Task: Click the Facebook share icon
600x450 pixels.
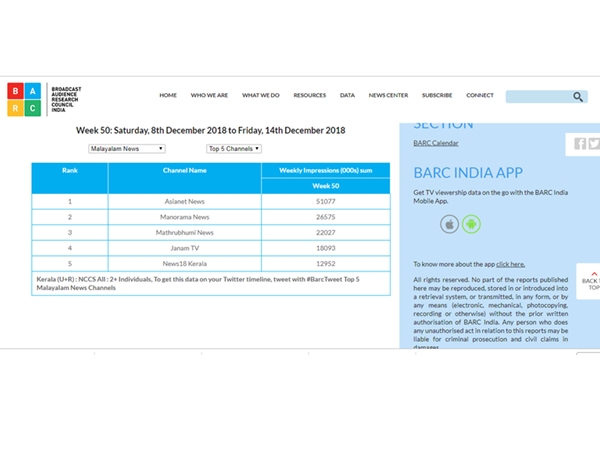Action: coord(580,144)
